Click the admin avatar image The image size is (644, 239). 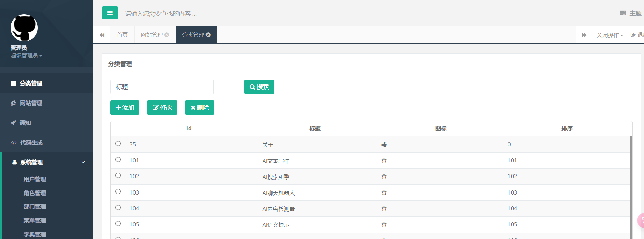point(24,27)
